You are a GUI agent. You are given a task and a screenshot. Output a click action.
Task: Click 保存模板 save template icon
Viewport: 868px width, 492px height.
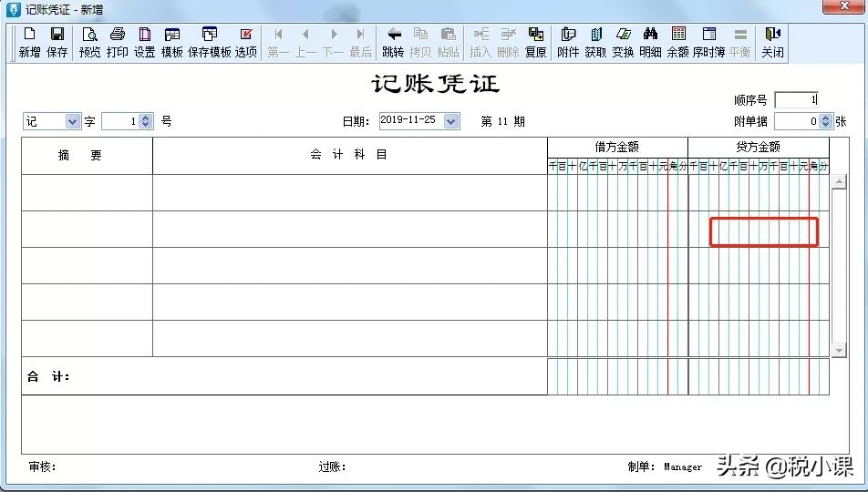pos(210,42)
